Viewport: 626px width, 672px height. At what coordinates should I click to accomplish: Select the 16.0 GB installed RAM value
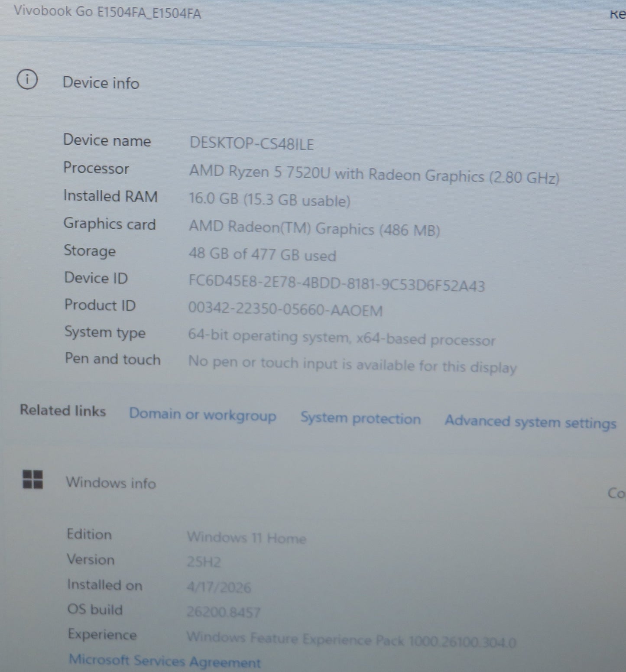coord(269,199)
